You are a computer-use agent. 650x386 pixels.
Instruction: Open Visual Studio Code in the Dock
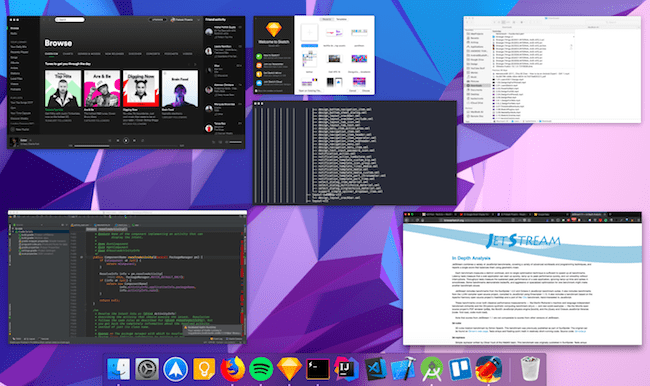point(375,369)
